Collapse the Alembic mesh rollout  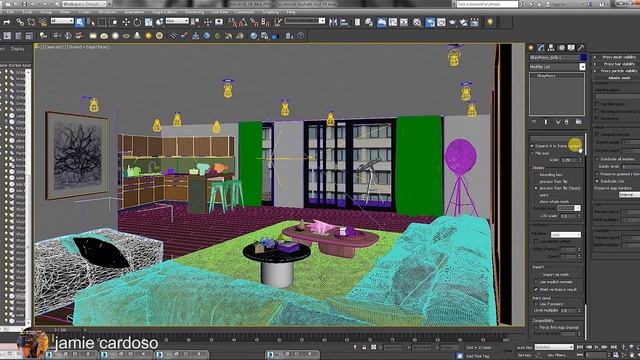pos(619,78)
